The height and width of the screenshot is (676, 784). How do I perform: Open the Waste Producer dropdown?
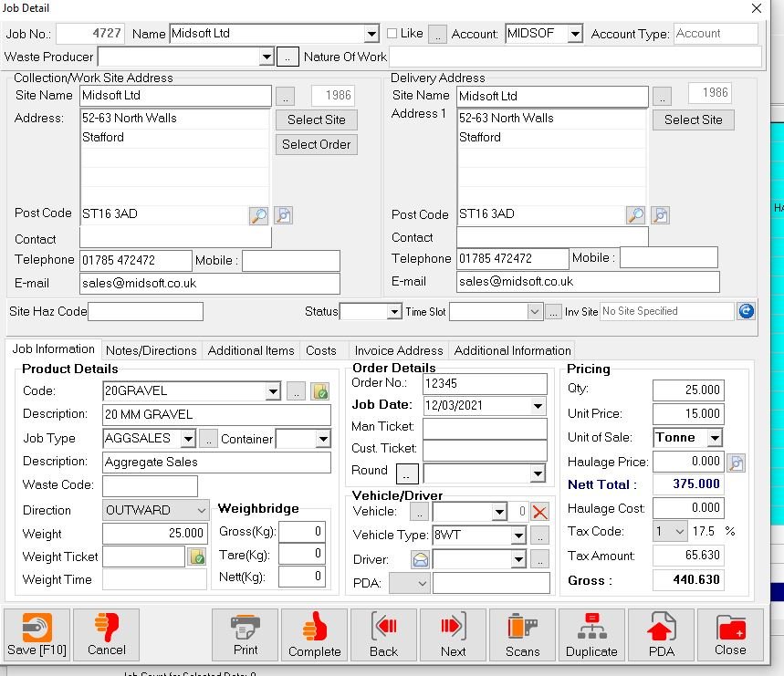(x=267, y=57)
